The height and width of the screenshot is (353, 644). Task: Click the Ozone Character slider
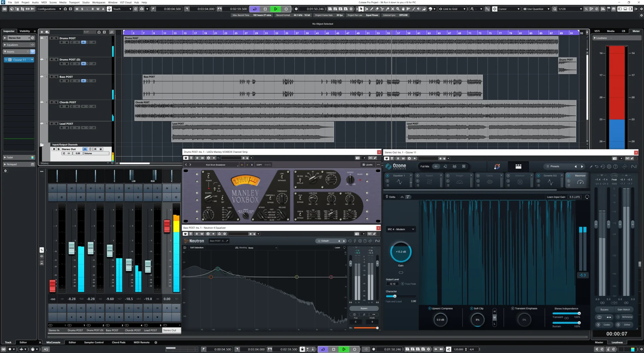401,296
